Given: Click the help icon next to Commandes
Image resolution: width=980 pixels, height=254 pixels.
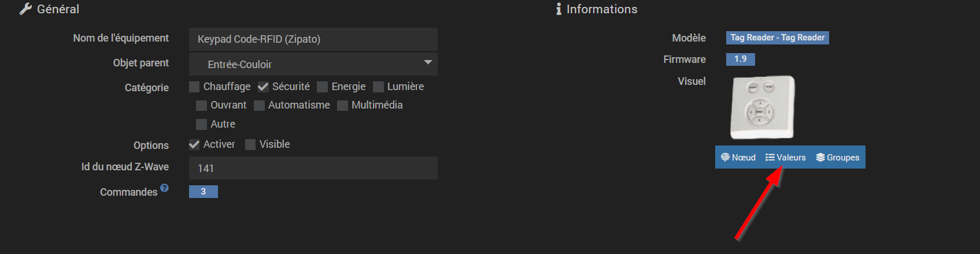Looking at the screenshot, I should [164, 188].
